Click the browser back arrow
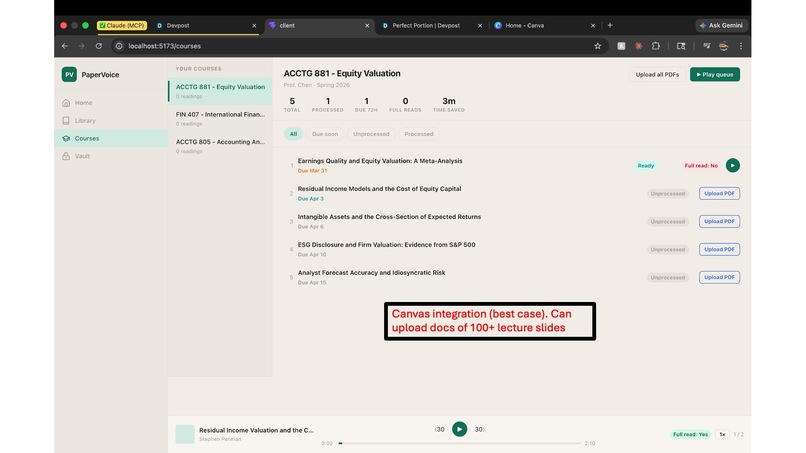Screen dimensions: 806x453 coord(65,46)
